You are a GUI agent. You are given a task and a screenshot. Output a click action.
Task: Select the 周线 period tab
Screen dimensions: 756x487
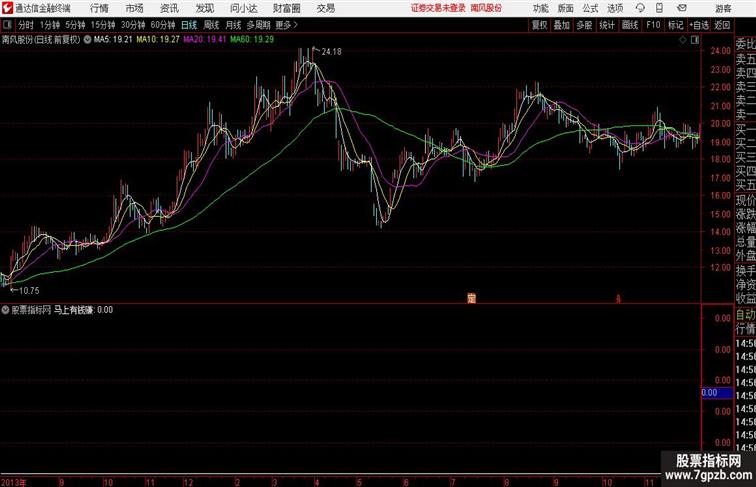(211, 25)
